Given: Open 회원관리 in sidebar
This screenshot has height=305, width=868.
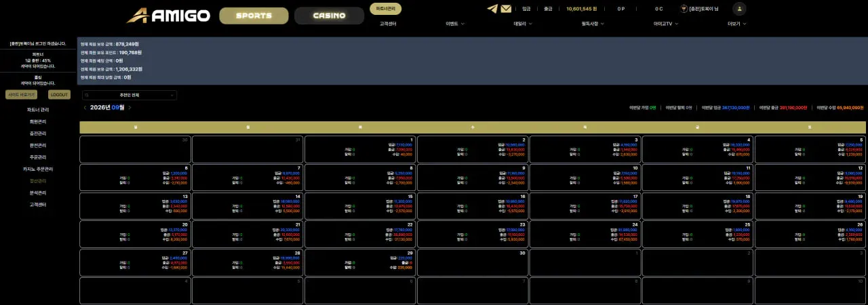Looking at the screenshot, I should coord(38,122).
